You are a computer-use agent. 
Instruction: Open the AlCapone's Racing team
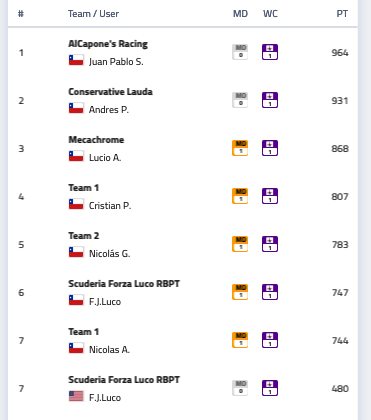[108, 44]
